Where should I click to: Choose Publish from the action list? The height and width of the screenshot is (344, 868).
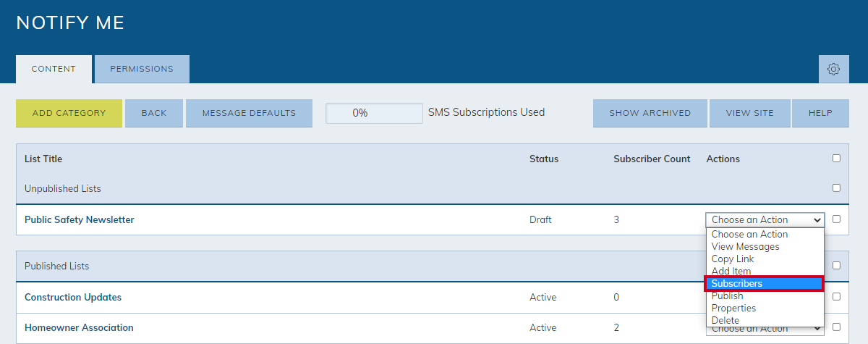(765, 295)
